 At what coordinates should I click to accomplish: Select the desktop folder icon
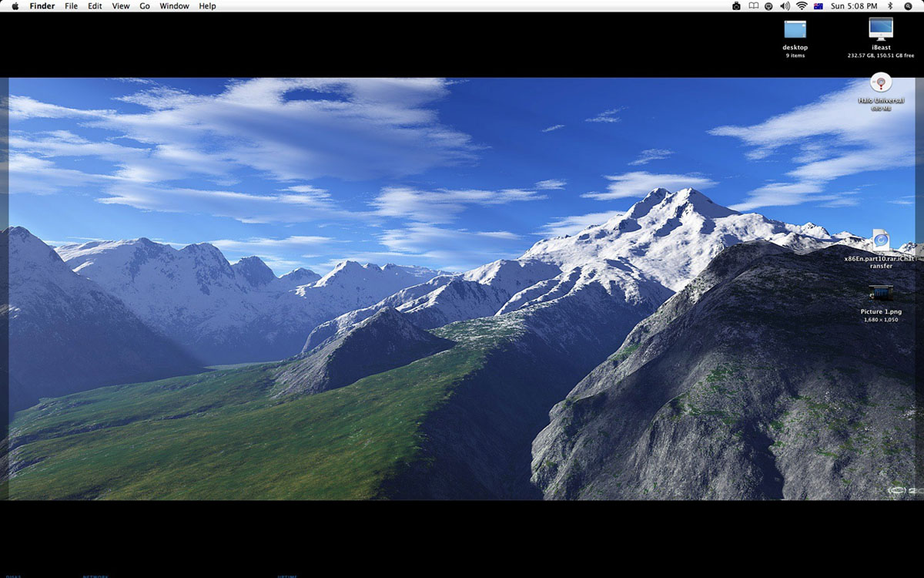coord(795,29)
